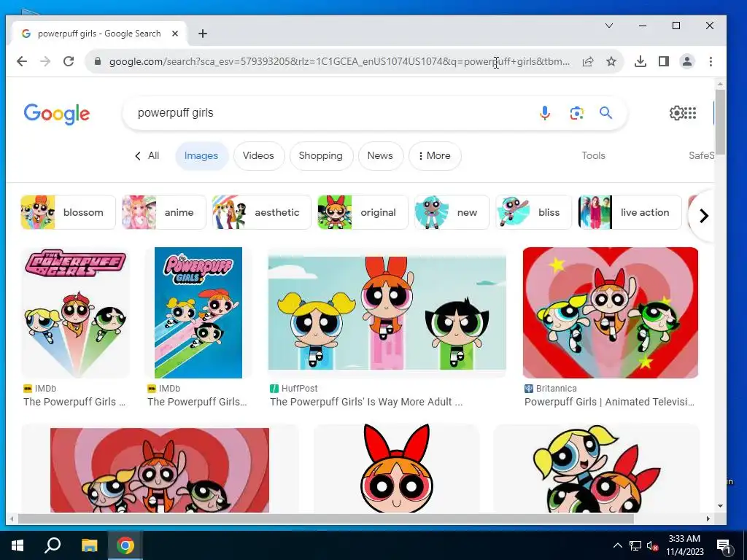
Task: Click the HuffPost source label
Action: (x=299, y=389)
